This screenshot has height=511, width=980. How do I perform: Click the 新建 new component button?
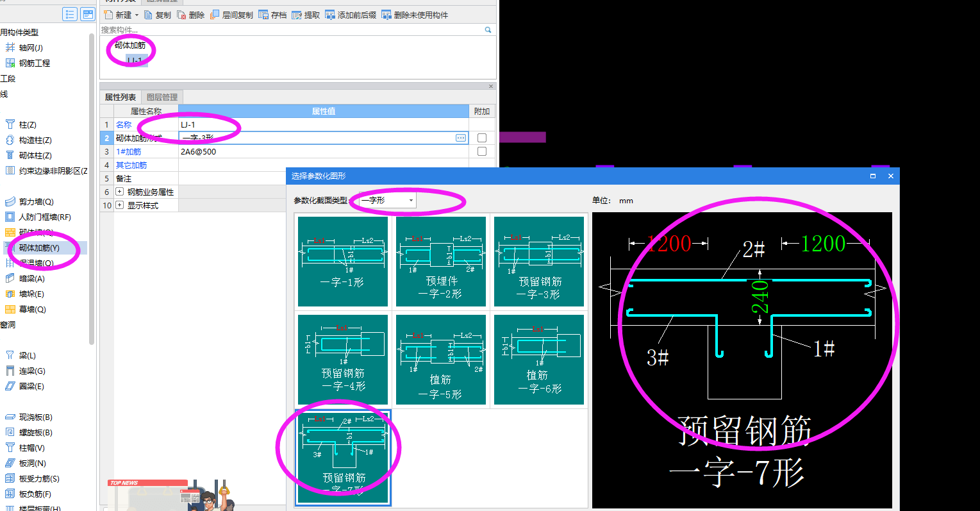coord(118,15)
